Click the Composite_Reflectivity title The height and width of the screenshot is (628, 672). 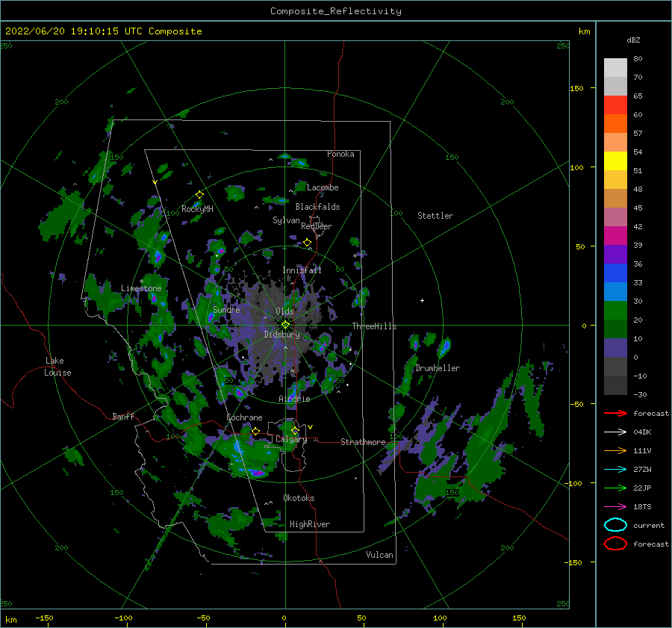click(336, 11)
